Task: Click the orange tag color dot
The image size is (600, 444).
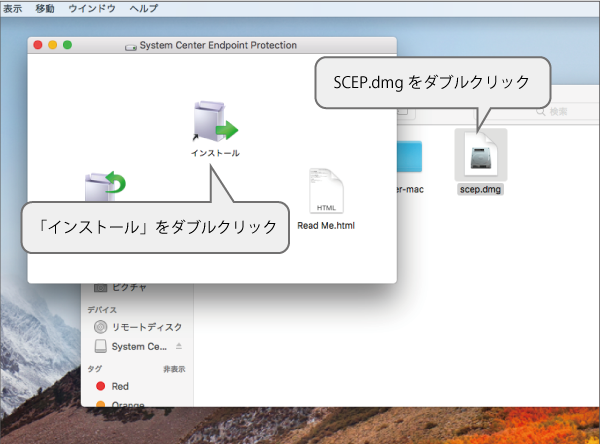Action: 101,403
